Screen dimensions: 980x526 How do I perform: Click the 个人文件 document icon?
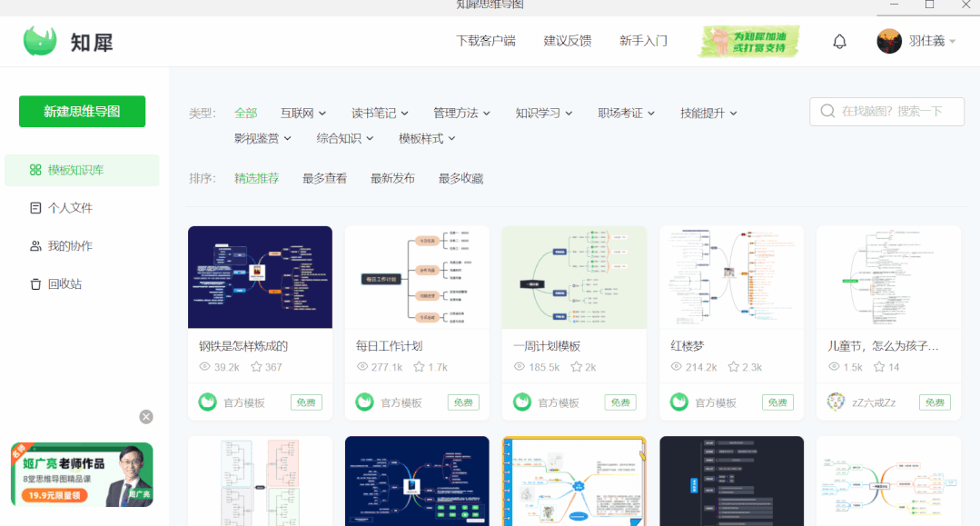(x=35, y=208)
